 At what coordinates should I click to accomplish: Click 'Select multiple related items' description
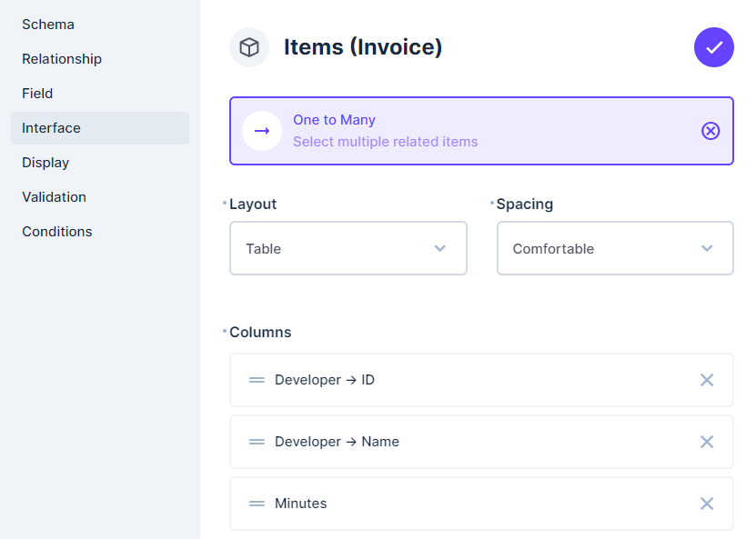point(385,142)
